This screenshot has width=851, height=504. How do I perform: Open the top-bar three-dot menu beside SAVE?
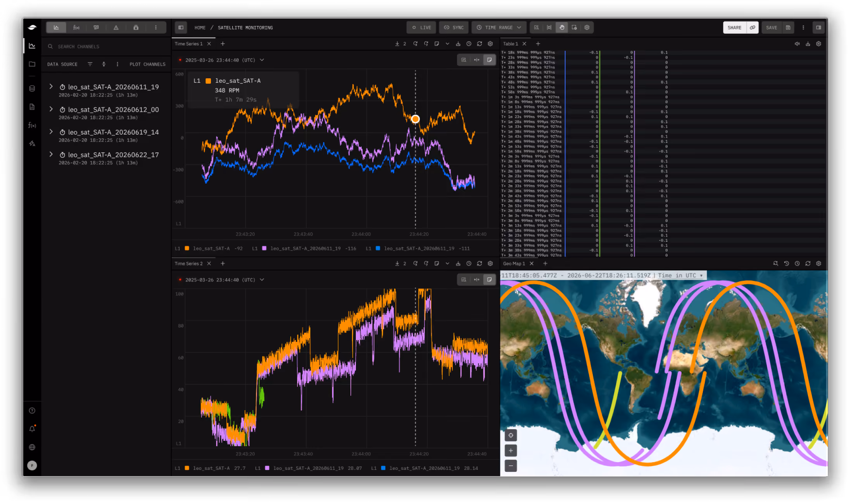pyautogui.click(x=803, y=28)
